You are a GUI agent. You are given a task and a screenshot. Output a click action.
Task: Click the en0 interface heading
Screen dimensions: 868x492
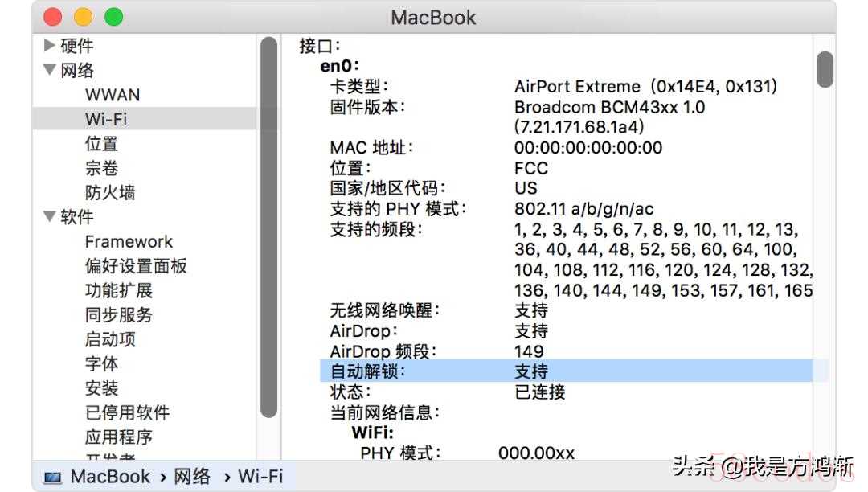point(339,66)
